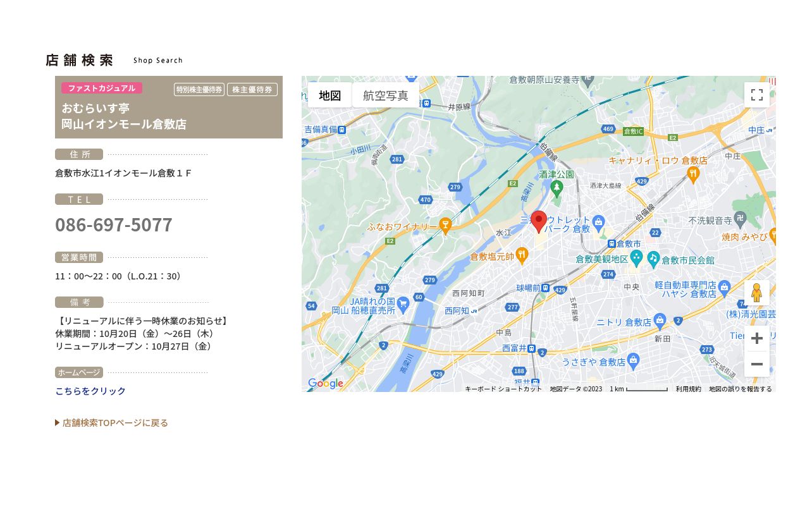Click phone number 086-697-5077
Image resolution: width=812 pixels, height=526 pixels.
114,225
